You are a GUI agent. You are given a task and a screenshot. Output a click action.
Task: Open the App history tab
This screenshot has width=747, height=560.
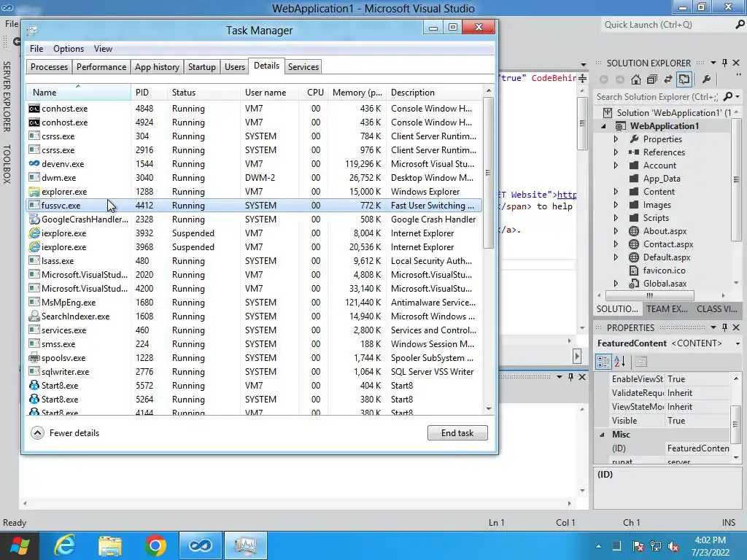[158, 66]
